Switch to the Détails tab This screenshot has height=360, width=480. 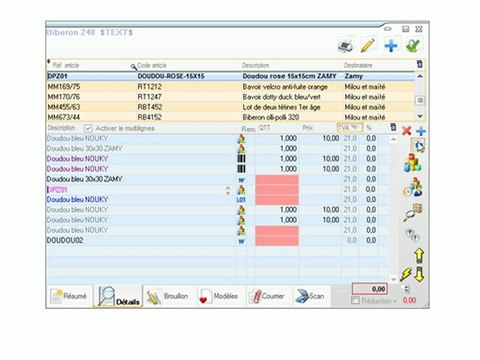[x=118, y=296]
